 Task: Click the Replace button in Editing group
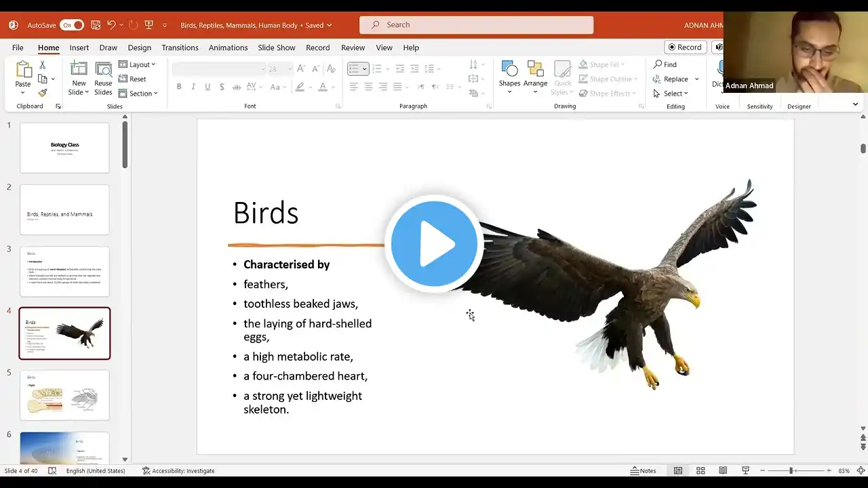(x=675, y=79)
